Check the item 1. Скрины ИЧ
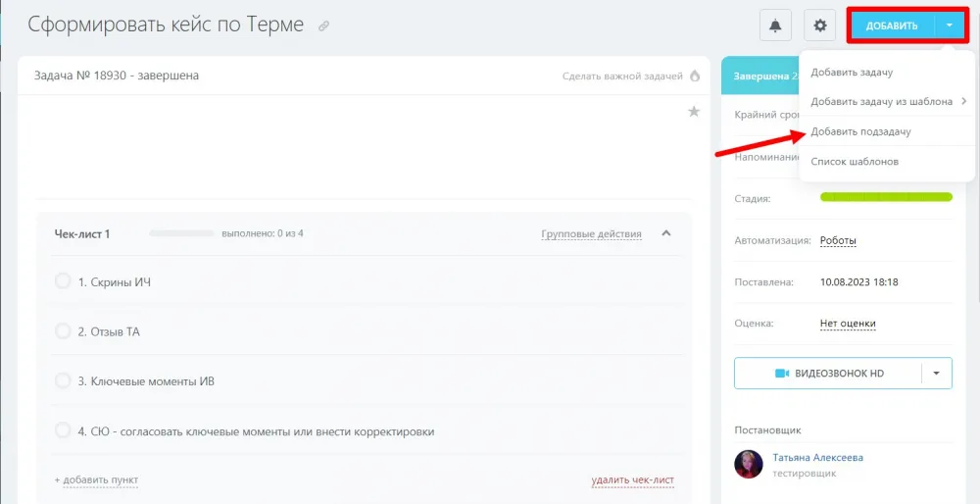Image resolution: width=980 pixels, height=504 pixels. (x=63, y=281)
